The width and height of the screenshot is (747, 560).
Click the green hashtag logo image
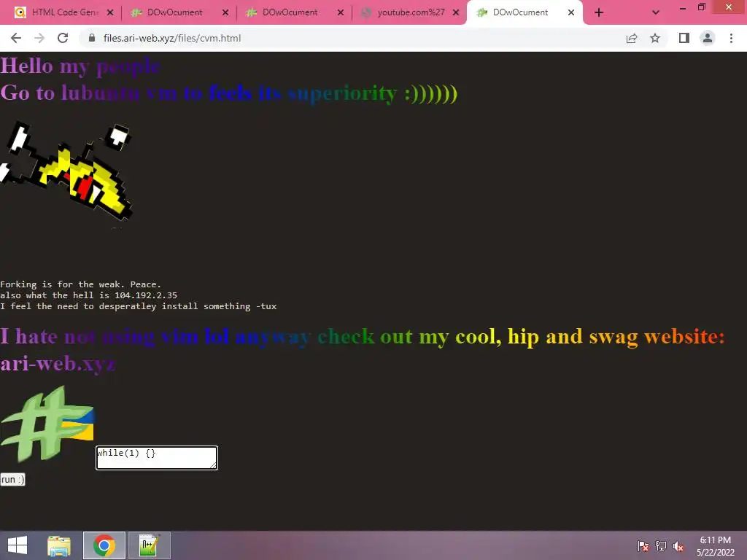[x=47, y=424]
